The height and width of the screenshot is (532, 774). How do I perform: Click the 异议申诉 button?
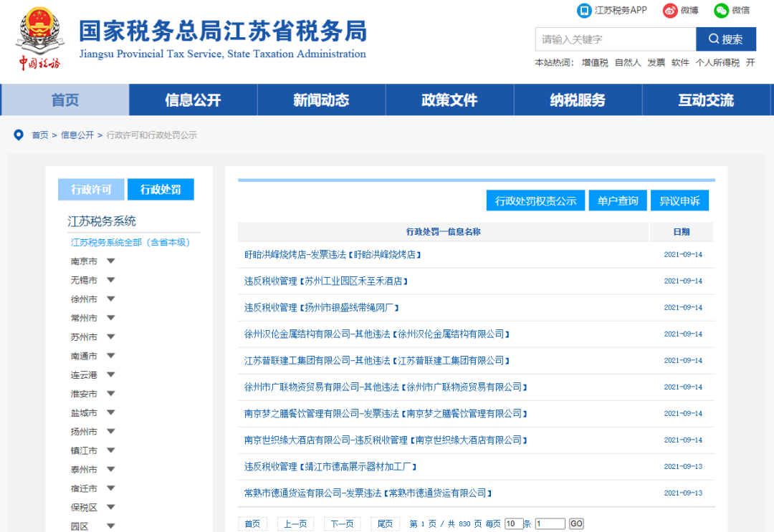682,200
